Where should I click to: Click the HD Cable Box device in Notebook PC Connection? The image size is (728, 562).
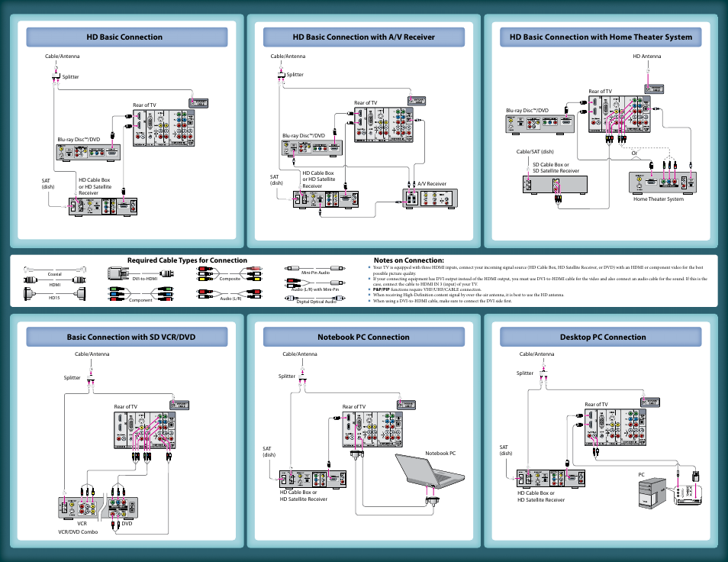[313, 479]
